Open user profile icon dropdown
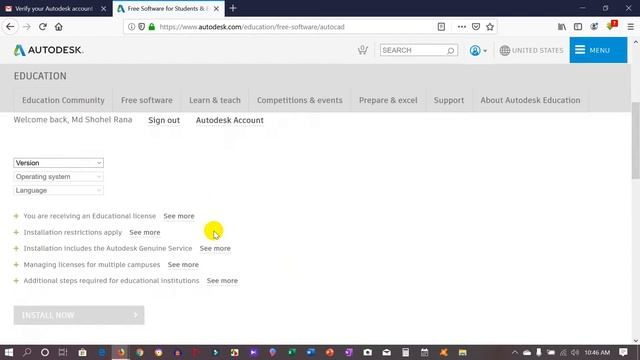The width and height of the screenshot is (640, 360). pos(478,51)
